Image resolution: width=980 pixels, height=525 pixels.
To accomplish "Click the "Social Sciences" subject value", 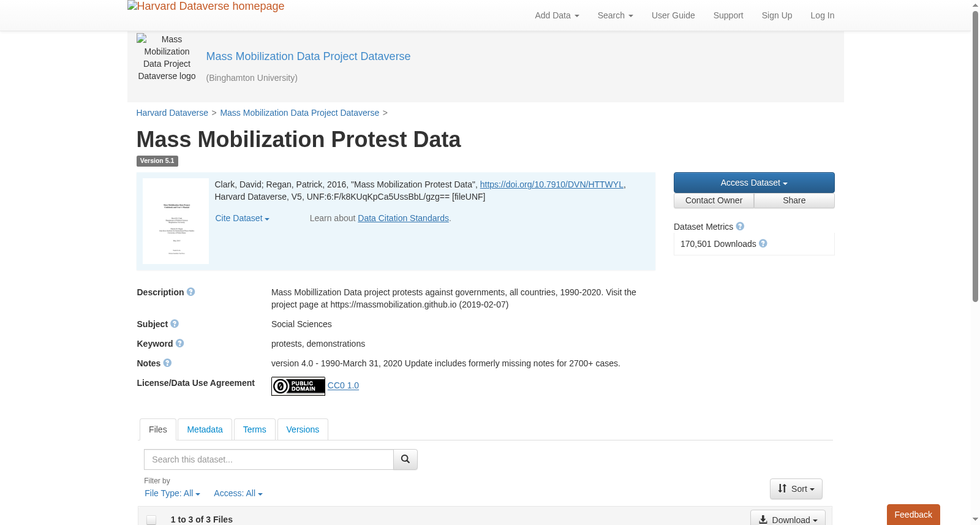I will pos(301,324).
